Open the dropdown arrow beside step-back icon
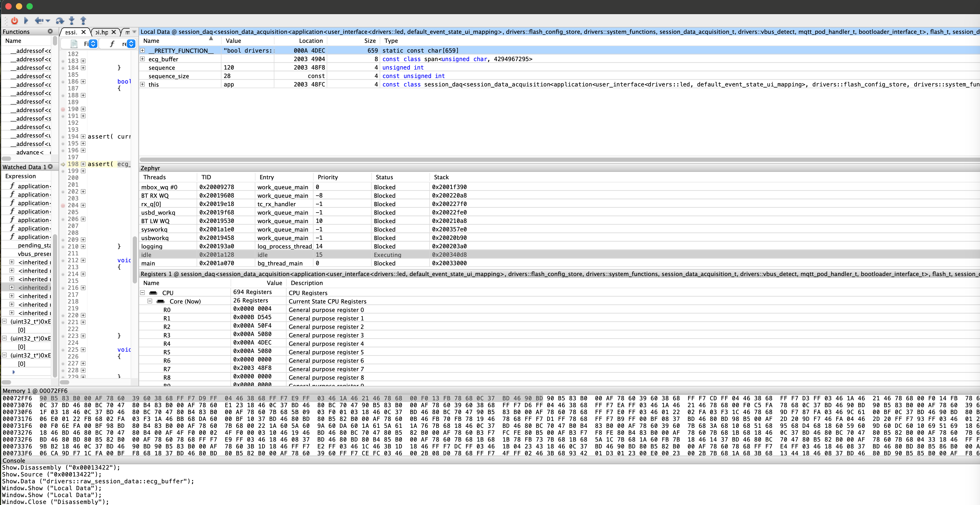The image size is (980, 505). [48, 21]
